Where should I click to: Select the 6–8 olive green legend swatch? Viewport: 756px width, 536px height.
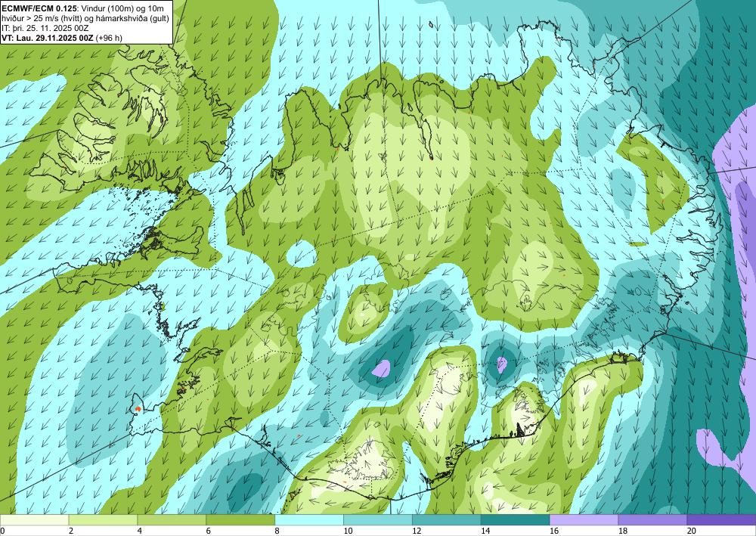240,519
